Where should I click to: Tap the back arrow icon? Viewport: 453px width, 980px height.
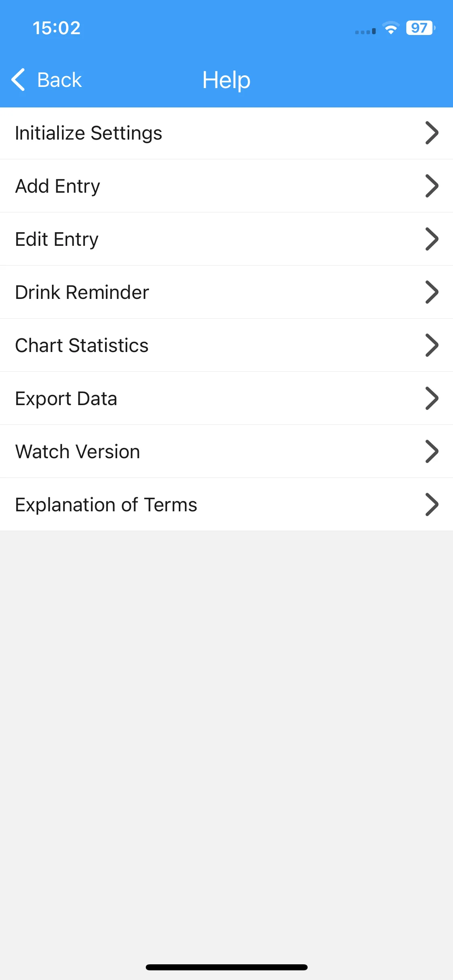point(18,80)
